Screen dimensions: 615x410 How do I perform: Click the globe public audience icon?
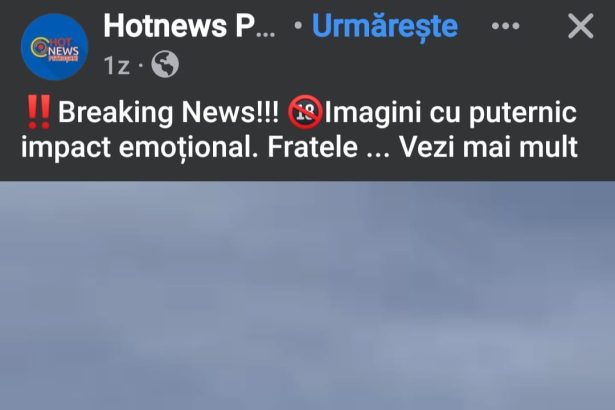pyautogui.click(x=165, y=64)
